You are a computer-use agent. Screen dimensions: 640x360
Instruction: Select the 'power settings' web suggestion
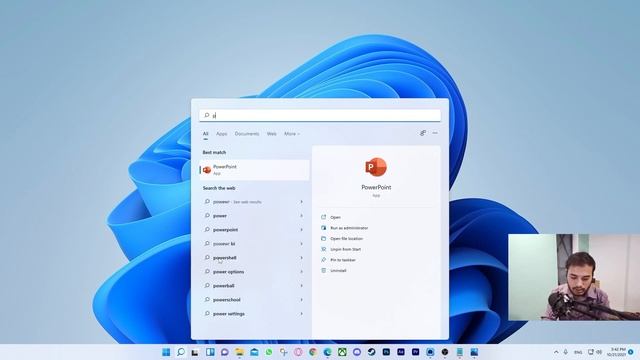[254, 314]
